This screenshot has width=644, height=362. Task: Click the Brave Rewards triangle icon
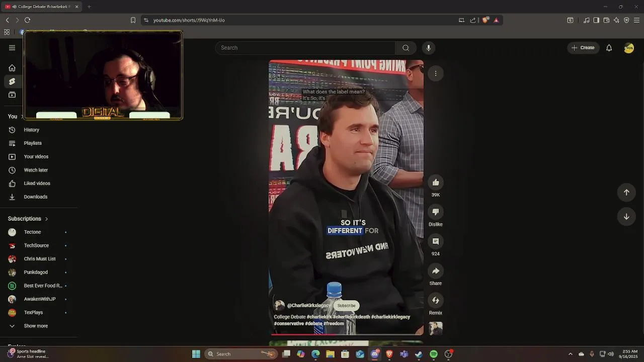tap(496, 20)
